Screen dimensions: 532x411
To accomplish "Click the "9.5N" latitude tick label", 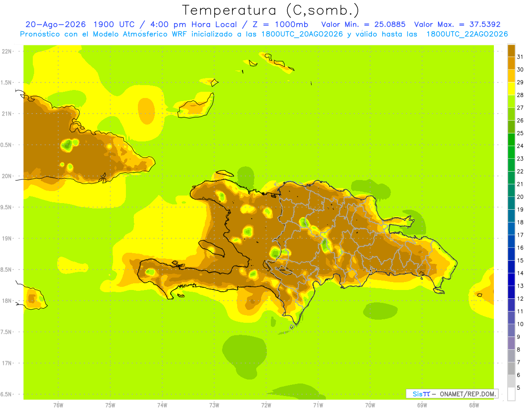I will click(6, 207).
